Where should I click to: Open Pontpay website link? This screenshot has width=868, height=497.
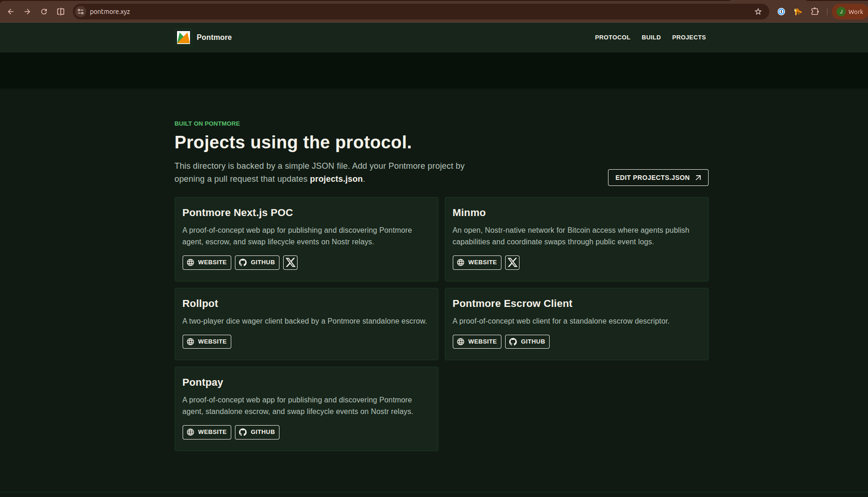click(x=207, y=432)
